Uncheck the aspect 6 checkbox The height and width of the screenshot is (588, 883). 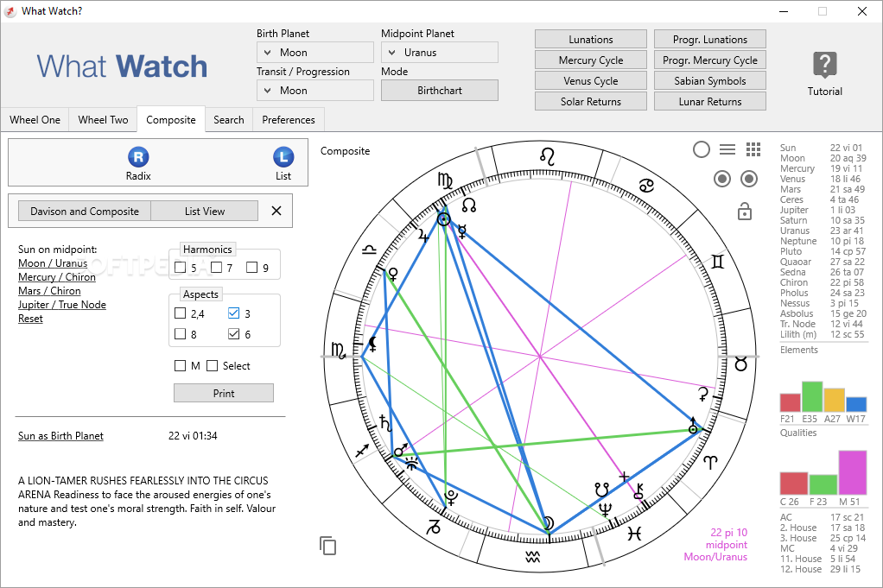click(233, 334)
